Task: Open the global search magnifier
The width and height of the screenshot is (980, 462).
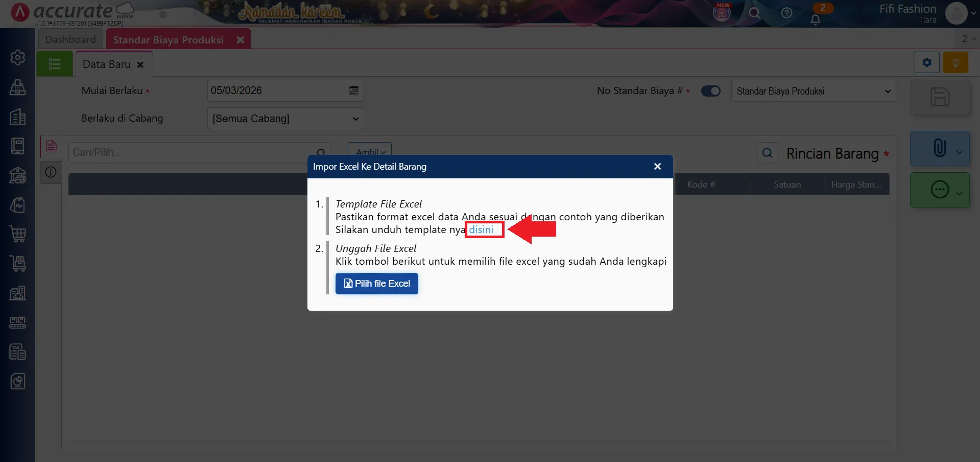Action: tap(755, 14)
